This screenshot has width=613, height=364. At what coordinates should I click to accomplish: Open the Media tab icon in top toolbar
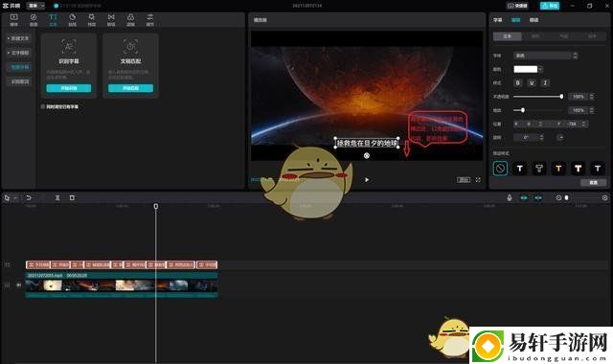point(13,19)
